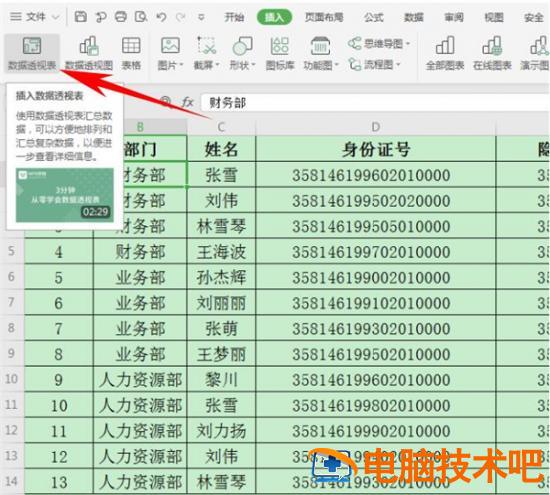Click the formula bar containing 财务部
The image size is (550, 495).
tap(375, 103)
